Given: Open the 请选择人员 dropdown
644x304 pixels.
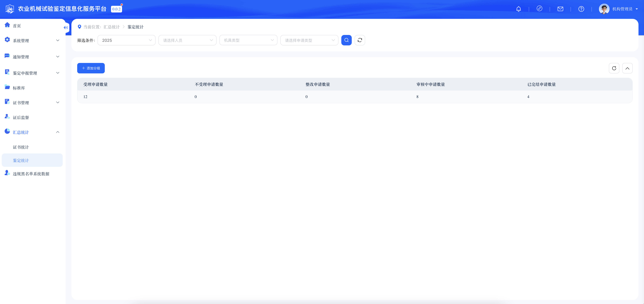Looking at the screenshot, I should 187,40.
